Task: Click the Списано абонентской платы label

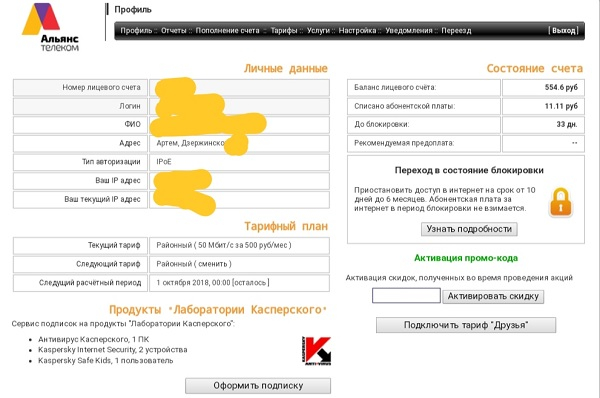Action: (404, 106)
